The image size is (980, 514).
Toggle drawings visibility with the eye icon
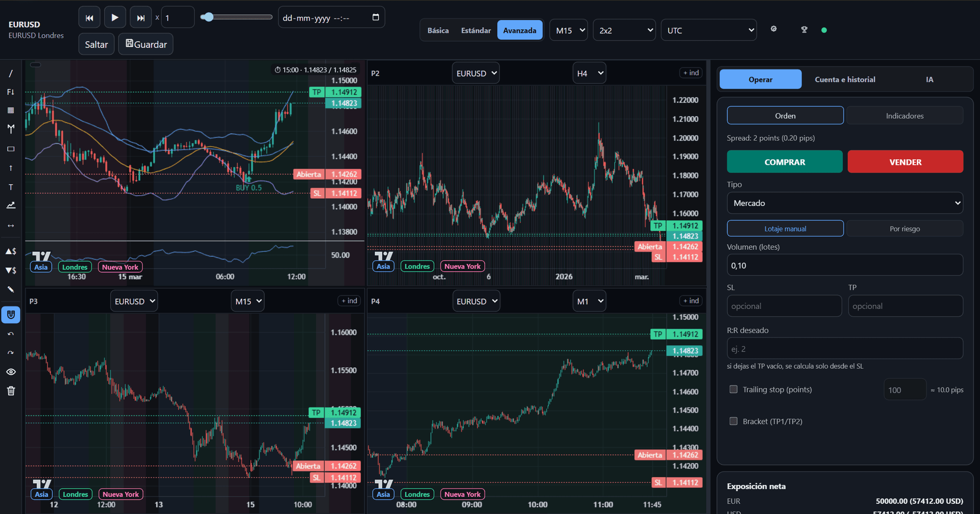(x=11, y=372)
